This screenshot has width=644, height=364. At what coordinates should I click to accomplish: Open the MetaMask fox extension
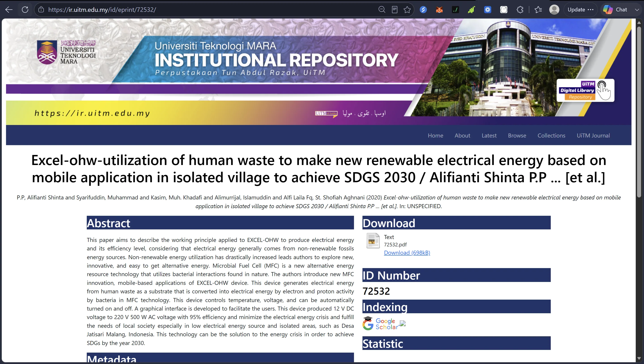pyautogui.click(x=439, y=10)
